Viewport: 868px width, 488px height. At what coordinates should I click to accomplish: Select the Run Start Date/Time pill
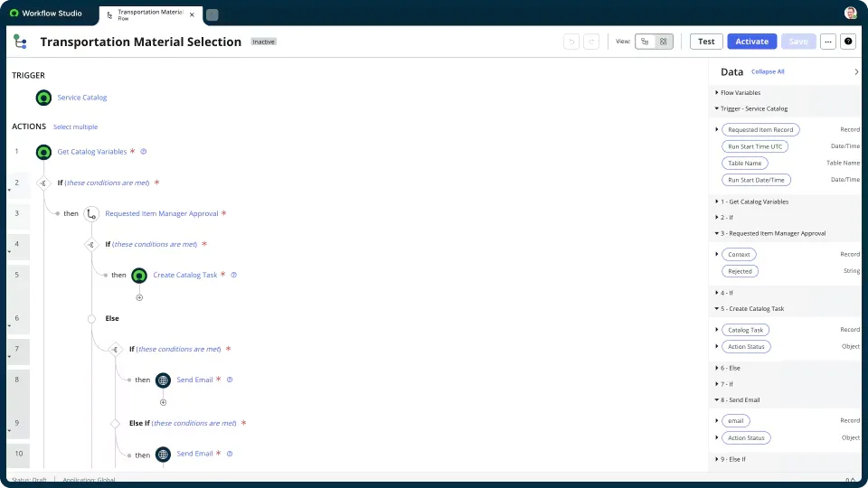756,180
